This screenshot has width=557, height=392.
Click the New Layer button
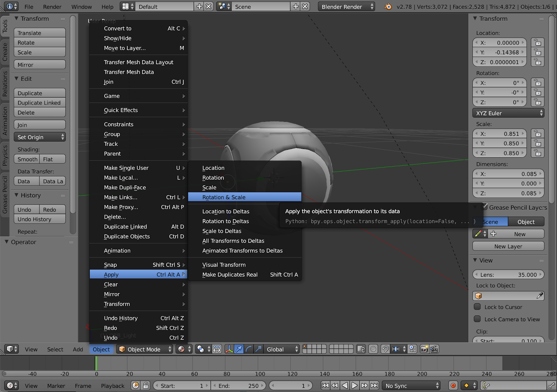tap(508, 246)
